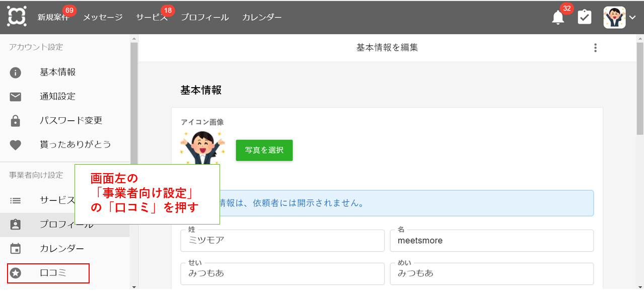Select 口コミ in the sidebar

click(53, 273)
